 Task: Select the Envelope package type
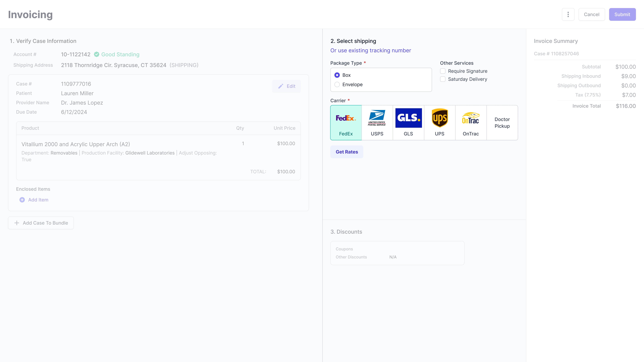337,84
